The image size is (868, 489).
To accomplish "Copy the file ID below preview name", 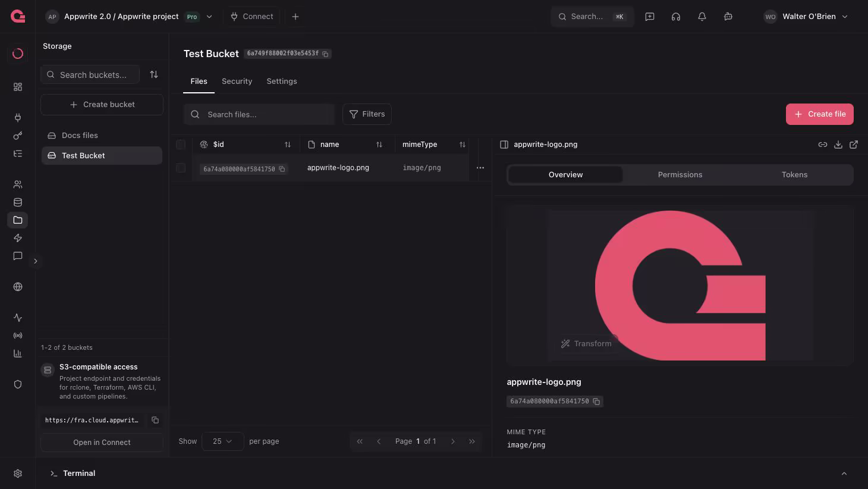I will 596,402.
